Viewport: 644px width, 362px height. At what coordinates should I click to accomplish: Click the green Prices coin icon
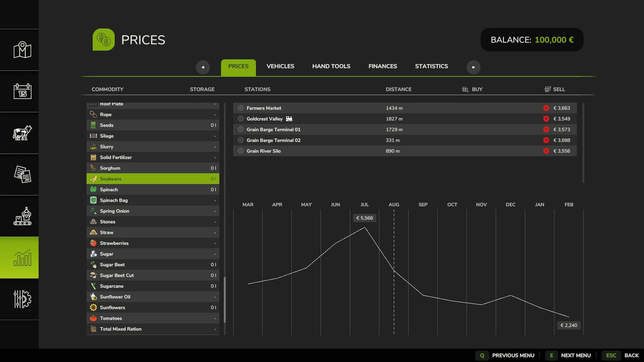click(103, 40)
